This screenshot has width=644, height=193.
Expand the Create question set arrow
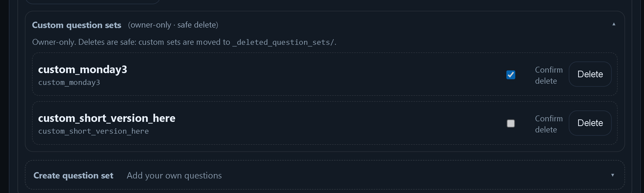[x=612, y=175]
